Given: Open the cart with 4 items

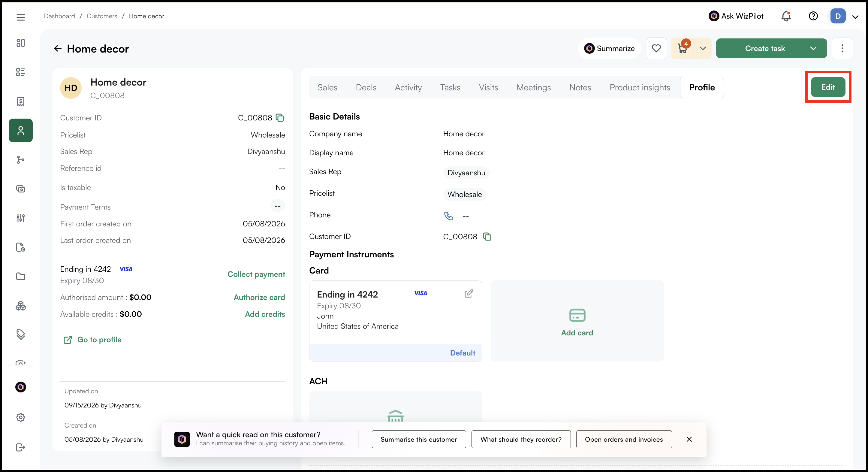Looking at the screenshot, I should [x=683, y=48].
